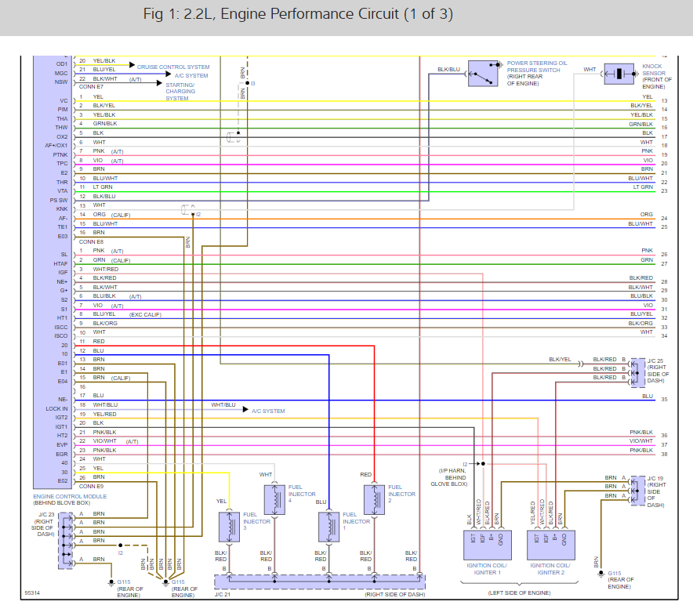693x616 pixels.
Task: Click the arrow on the WHT/BLU A/C wire
Action: pos(245,410)
